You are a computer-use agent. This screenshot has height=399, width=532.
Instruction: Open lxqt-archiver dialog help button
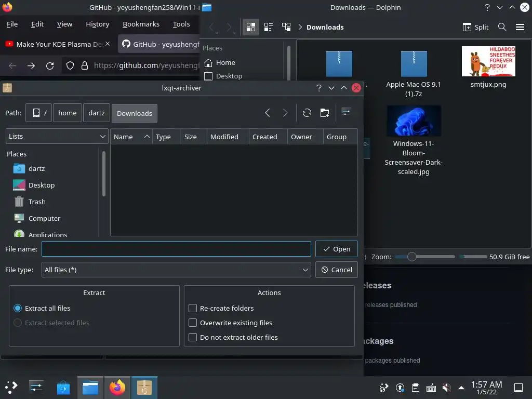coord(319,88)
